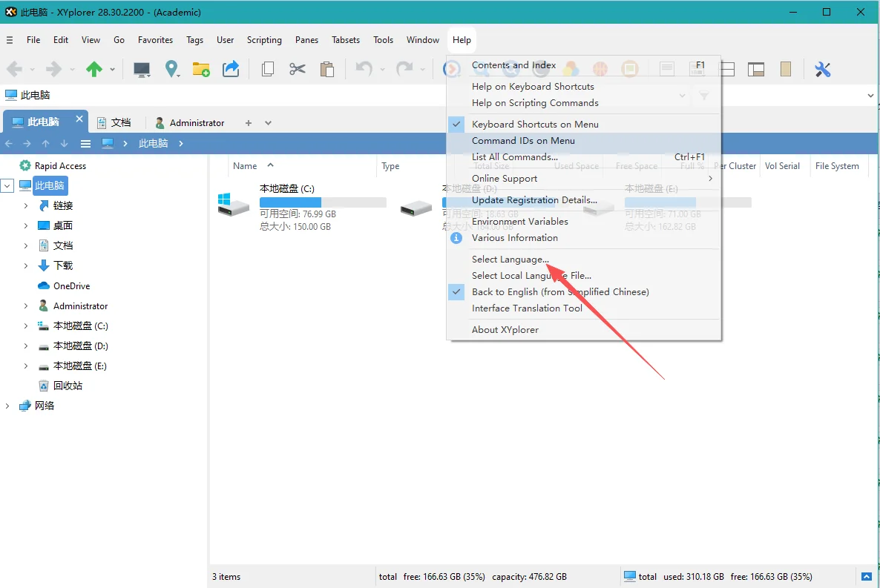Click the Cut scissors icon
The image size is (880, 588).
297,69
